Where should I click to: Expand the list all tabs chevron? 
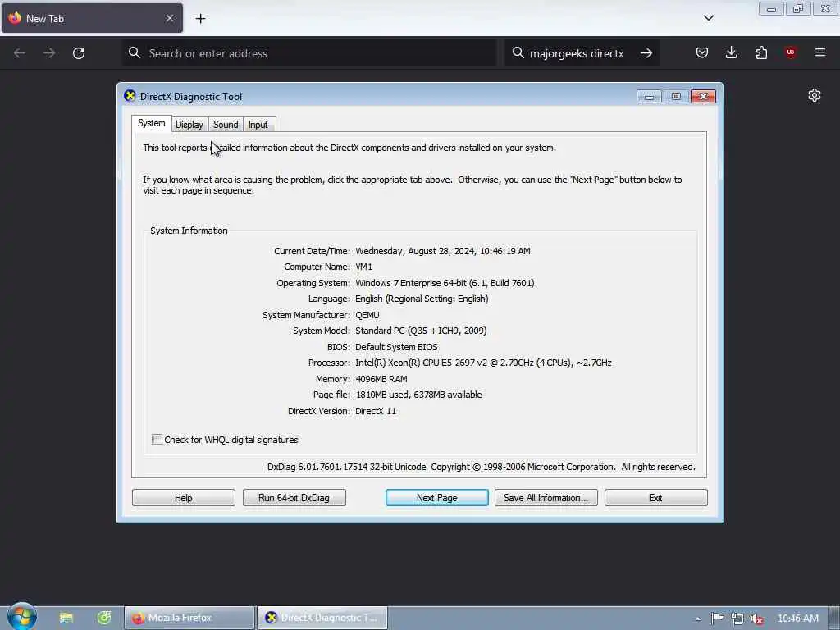[x=708, y=18]
